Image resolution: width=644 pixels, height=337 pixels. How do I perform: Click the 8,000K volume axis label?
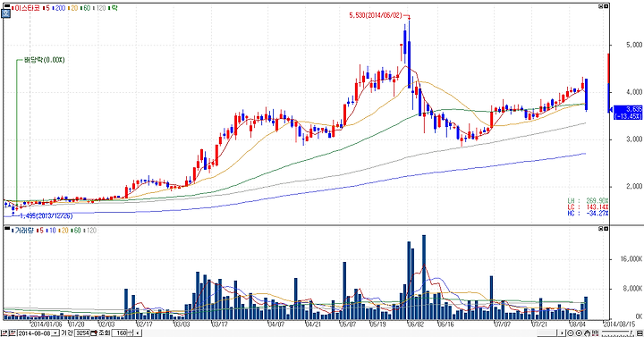coord(633,289)
